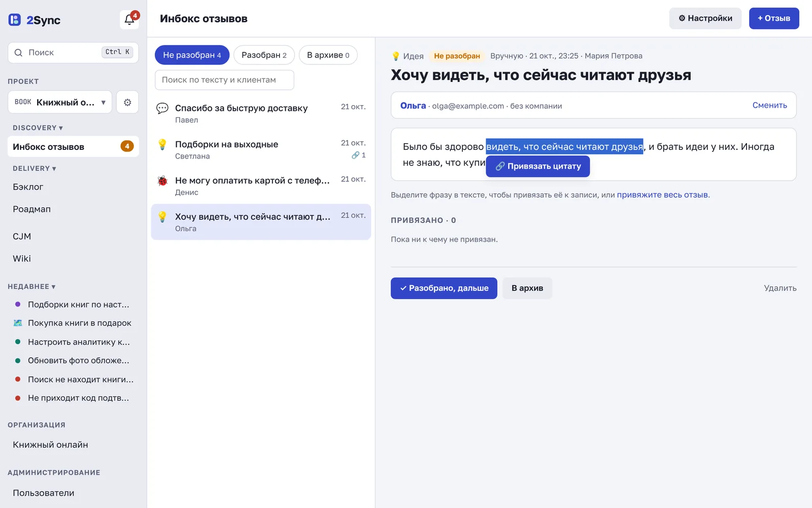The image size is (812, 508).
Task: Click speech bubble icon of delivery feedback
Action: [x=162, y=108]
